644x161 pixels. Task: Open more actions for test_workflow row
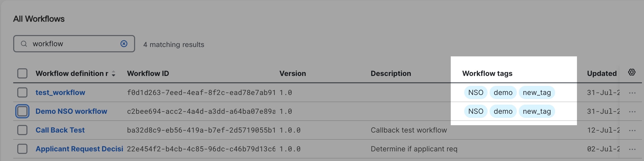point(632,93)
